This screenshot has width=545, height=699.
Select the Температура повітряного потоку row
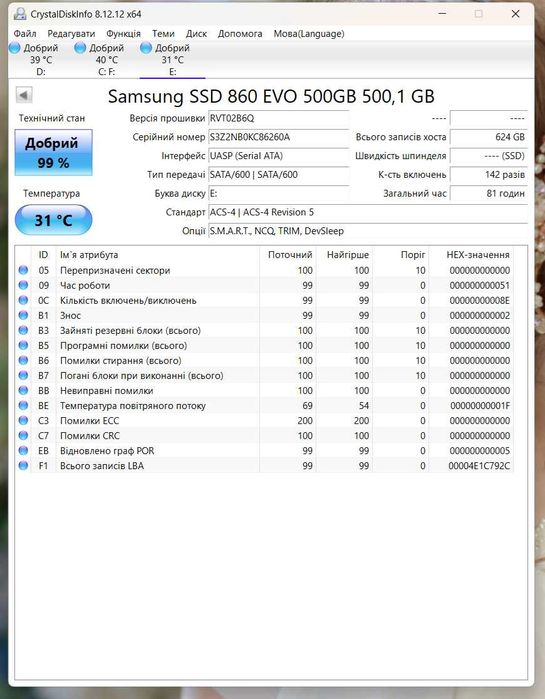click(265, 406)
